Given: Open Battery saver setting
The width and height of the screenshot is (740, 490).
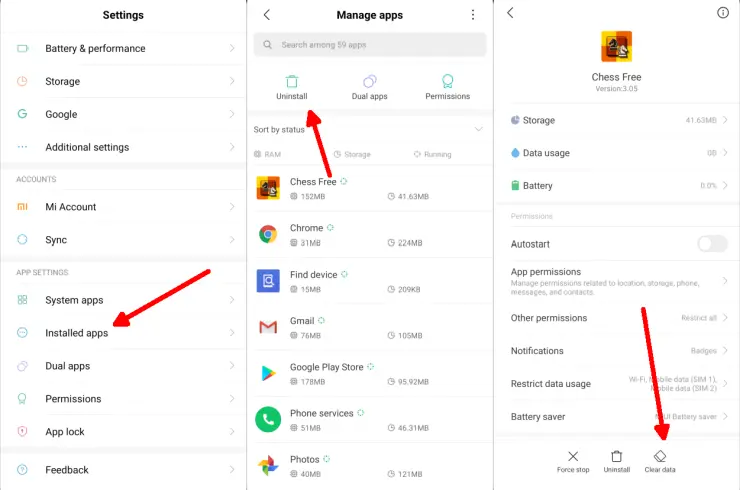Looking at the screenshot, I should 618,416.
